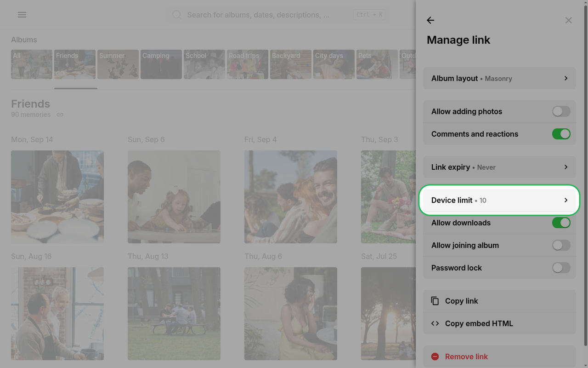Click the Manage link title
The width and height of the screenshot is (588, 368).
(458, 40)
